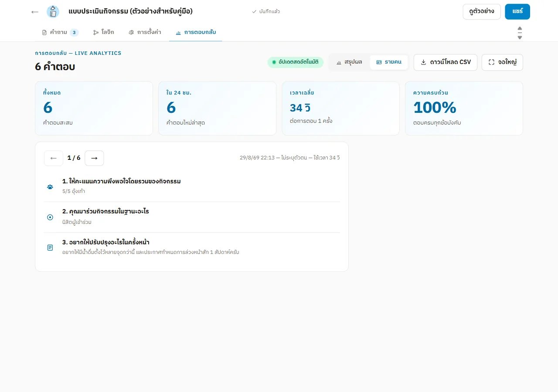Click the เวลาเฉลี่ย 34 วิ card

coord(341,108)
